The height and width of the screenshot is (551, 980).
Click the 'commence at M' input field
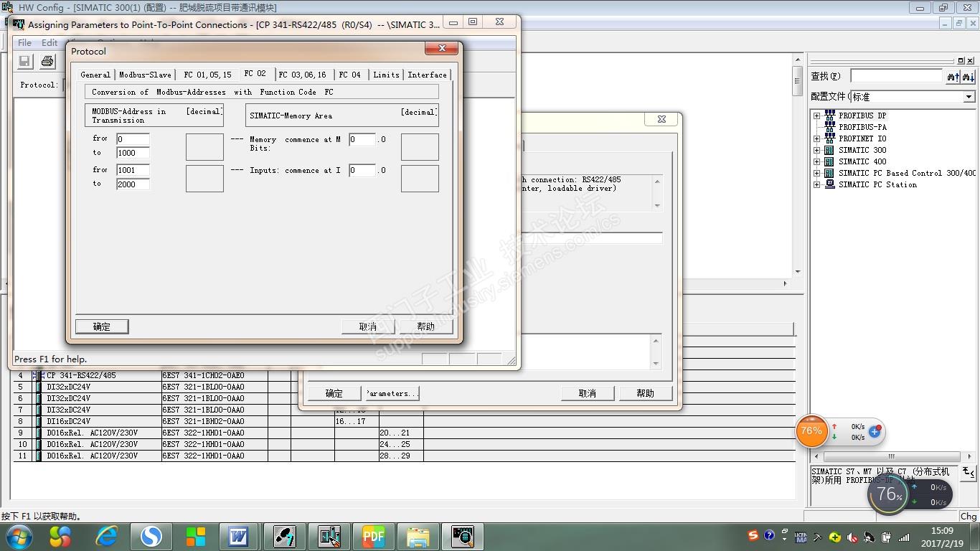pyautogui.click(x=362, y=139)
